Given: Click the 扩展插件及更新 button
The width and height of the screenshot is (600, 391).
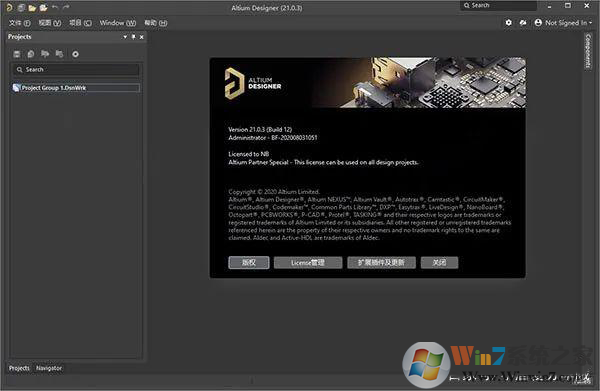Looking at the screenshot, I should coord(382,262).
